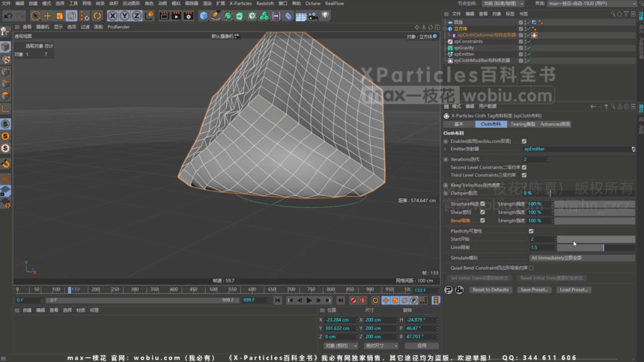644x362 pixels.
Task: Click the purple deformer capsule icon
Action: (x=288, y=16)
